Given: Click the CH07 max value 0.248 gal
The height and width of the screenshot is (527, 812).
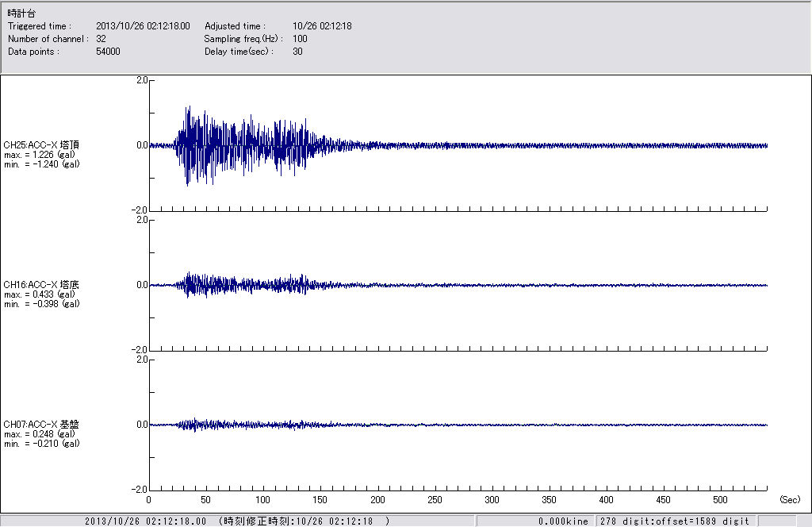Looking at the screenshot, I should [41, 434].
